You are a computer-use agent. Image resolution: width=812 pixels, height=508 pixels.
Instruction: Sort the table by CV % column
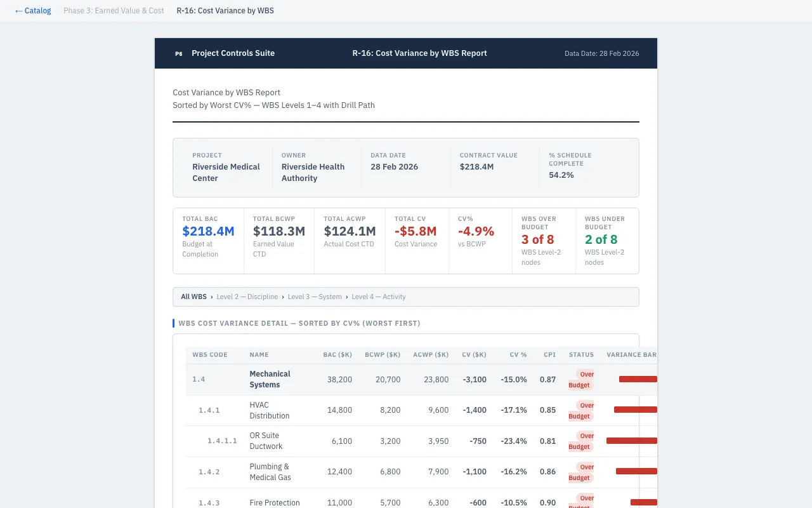518,355
